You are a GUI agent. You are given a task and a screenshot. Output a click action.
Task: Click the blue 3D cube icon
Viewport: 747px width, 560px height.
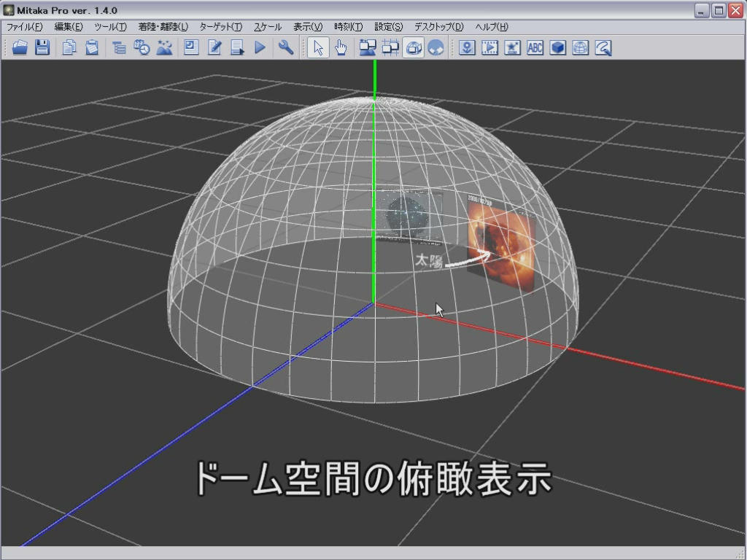(558, 47)
